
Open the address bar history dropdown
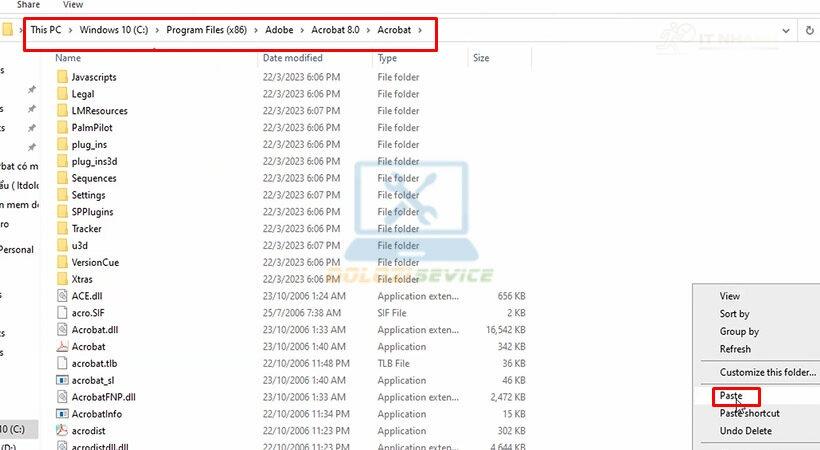pyautogui.click(x=785, y=30)
